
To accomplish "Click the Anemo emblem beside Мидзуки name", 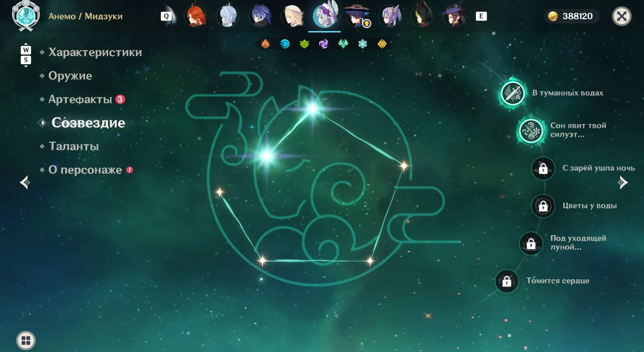I will pyautogui.click(x=26, y=16).
